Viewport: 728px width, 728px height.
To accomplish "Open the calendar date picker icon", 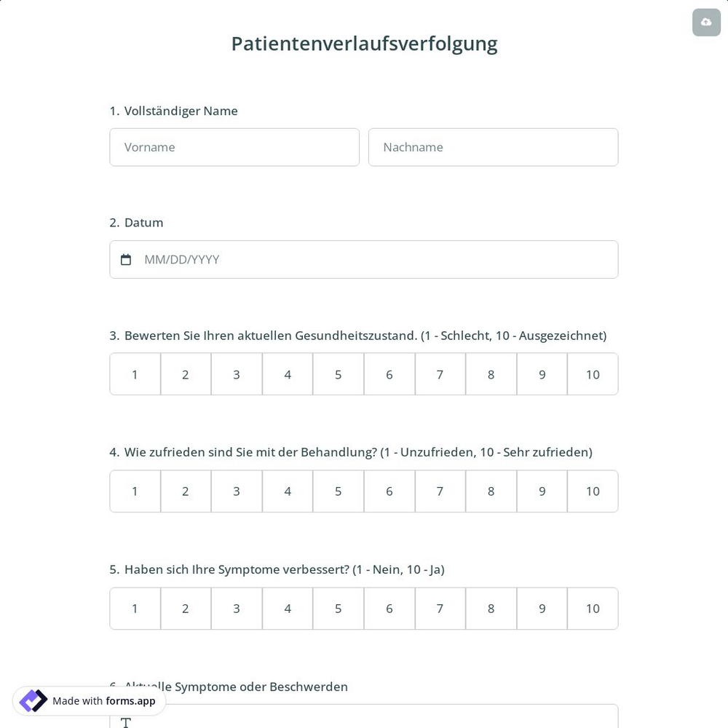I will (x=126, y=259).
